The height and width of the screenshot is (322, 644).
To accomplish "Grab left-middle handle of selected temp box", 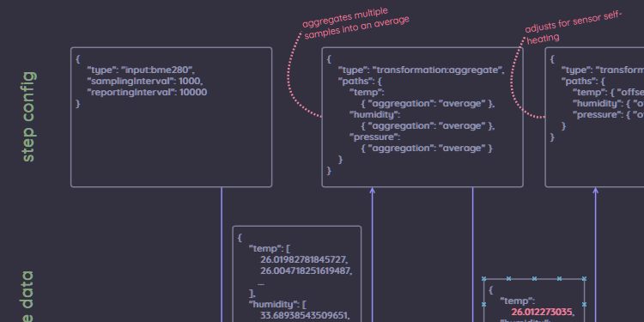I will pyautogui.click(x=483, y=304).
